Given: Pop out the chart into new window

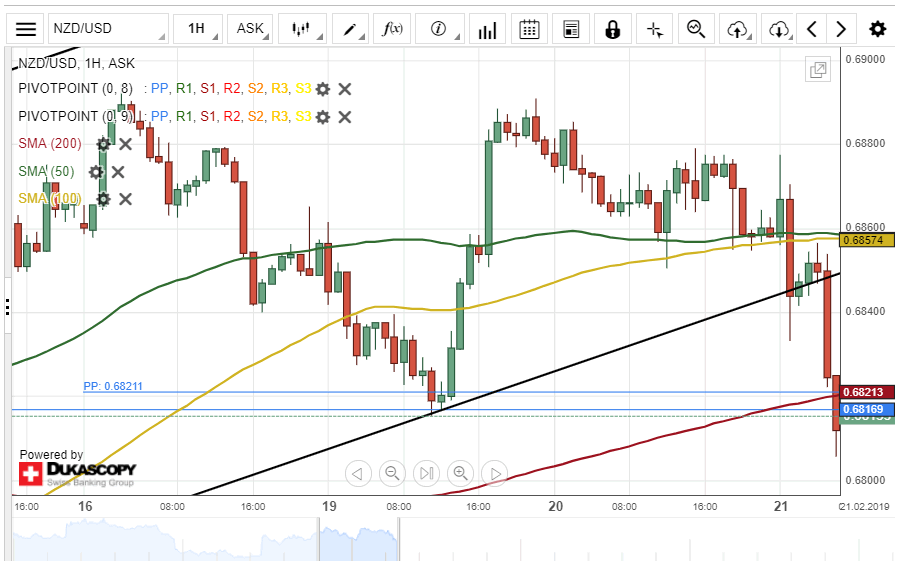Looking at the screenshot, I should coord(818,70).
